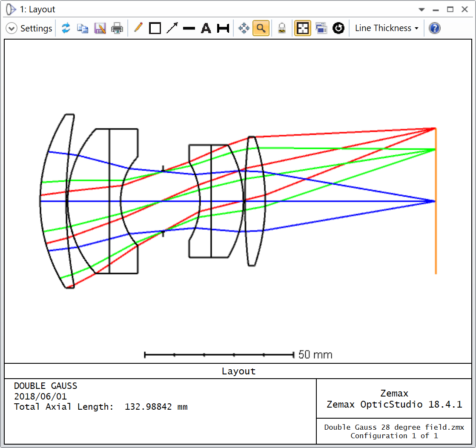Viewport: 476px width, 448px height.
Task: Close the Layout window
Action: pyautogui.click(x=465, y=9)
